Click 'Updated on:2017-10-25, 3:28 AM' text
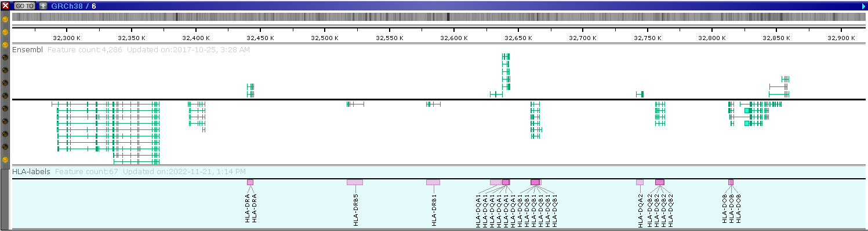The height and width of the screenshot is (231, 868). tap(188, 50)
